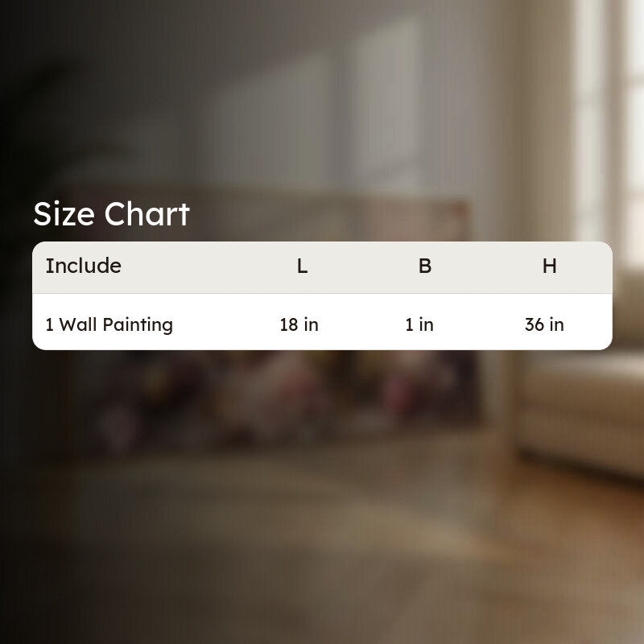Screen dimensions: 644x644
Task: Click the 36 in height value
Action: [544, 325]
